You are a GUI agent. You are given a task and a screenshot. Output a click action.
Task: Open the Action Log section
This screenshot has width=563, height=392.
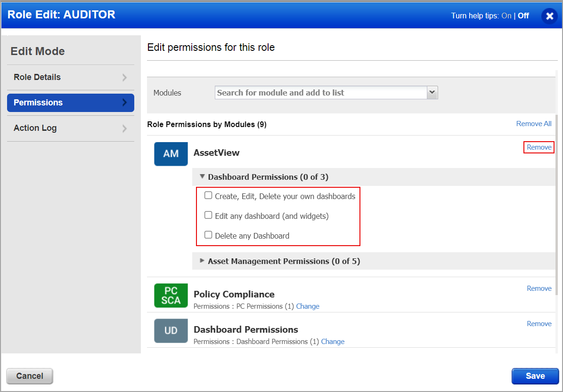(71, 128)
